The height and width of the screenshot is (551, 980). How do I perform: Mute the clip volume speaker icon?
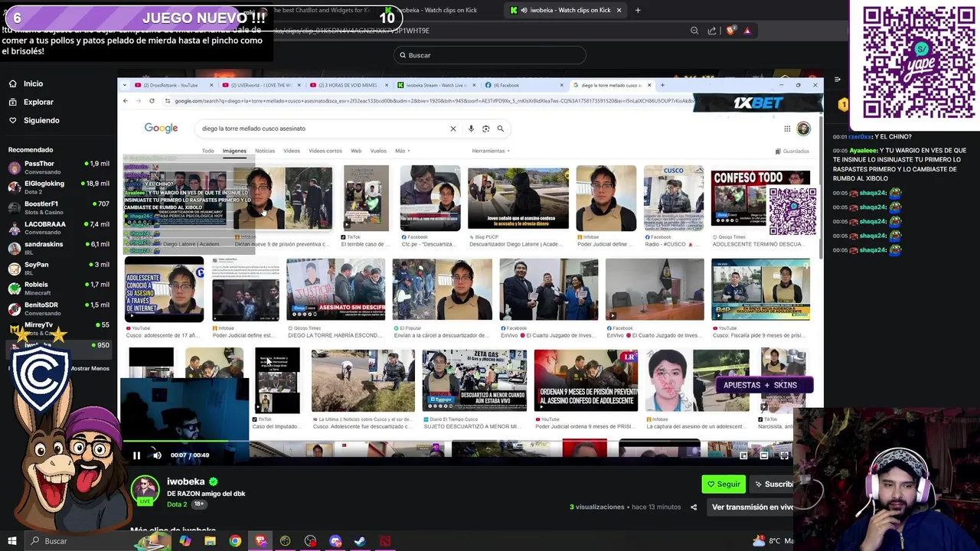[157, 455]
